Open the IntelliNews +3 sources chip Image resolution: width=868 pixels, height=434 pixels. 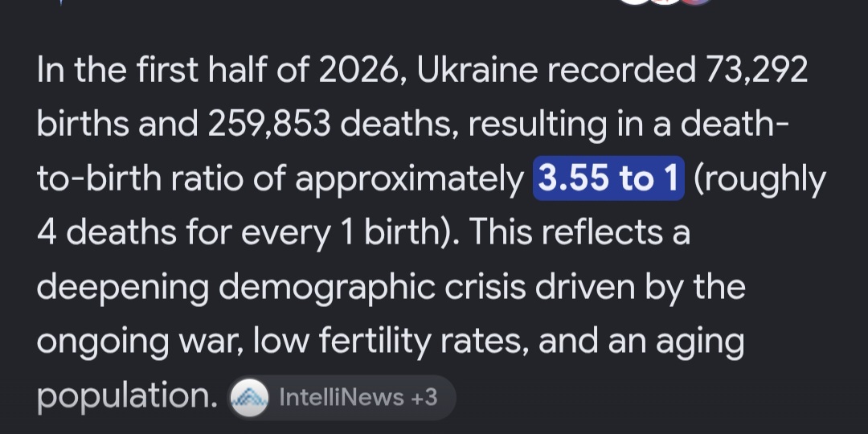(x=342, y=398)
